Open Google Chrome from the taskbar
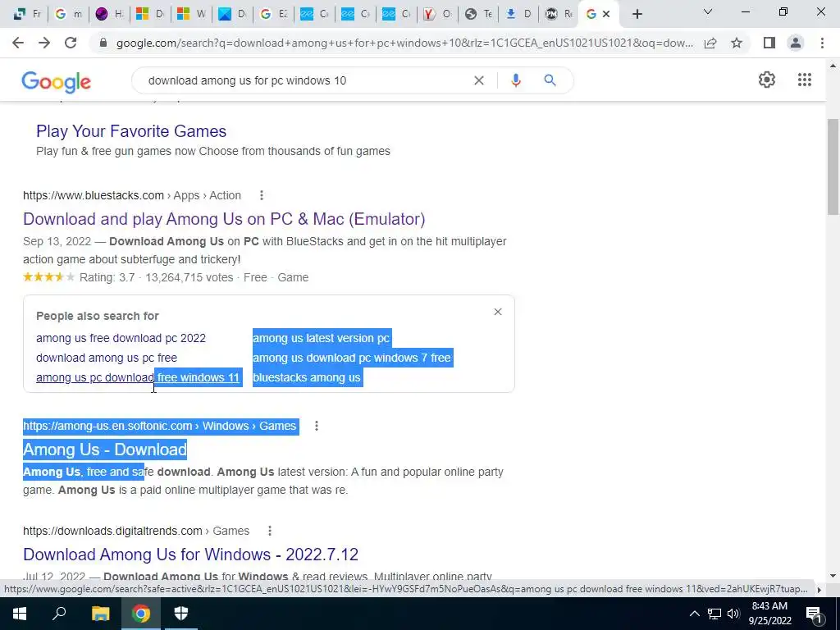840x630 pixels. 141,614
